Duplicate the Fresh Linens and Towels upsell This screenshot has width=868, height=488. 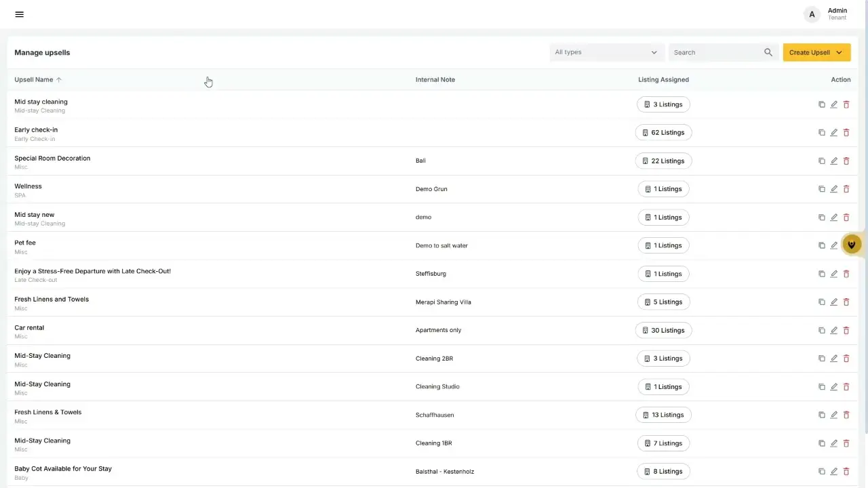pos(822,302)
